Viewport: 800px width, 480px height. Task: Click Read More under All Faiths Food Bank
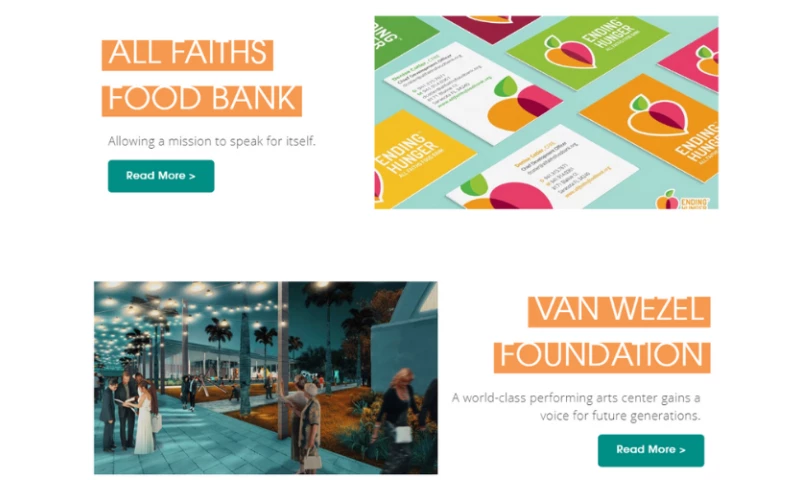point(161,176)
